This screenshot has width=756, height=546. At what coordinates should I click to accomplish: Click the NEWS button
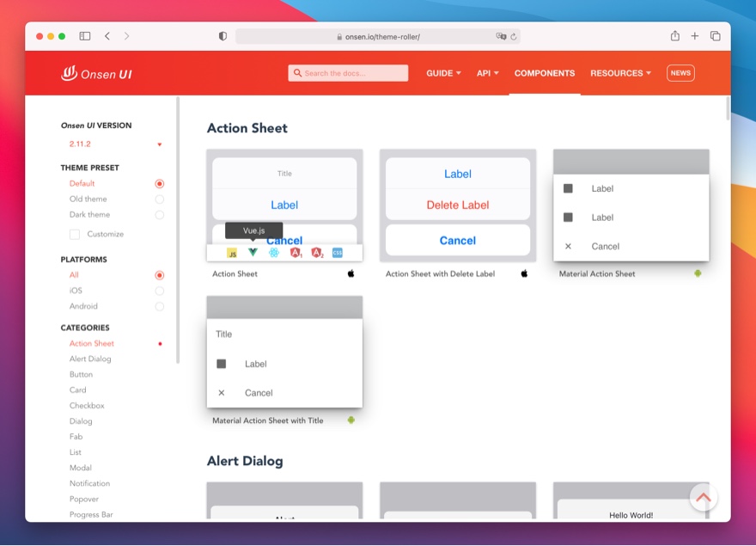(x=680, y=73)
